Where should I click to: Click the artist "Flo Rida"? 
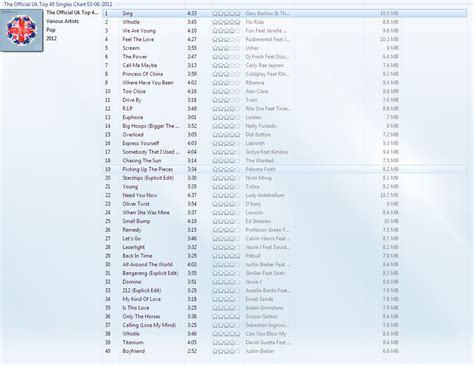[255, 22]
